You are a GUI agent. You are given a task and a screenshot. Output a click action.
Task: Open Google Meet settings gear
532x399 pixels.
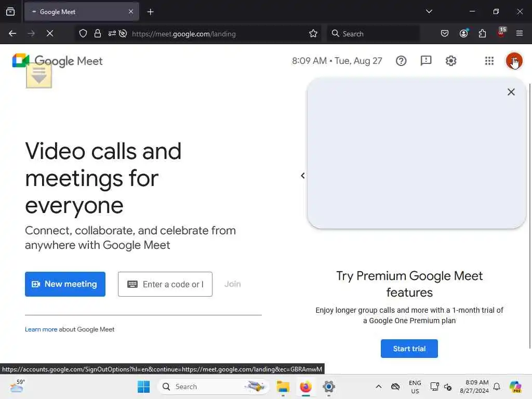[x=451, y=61]
